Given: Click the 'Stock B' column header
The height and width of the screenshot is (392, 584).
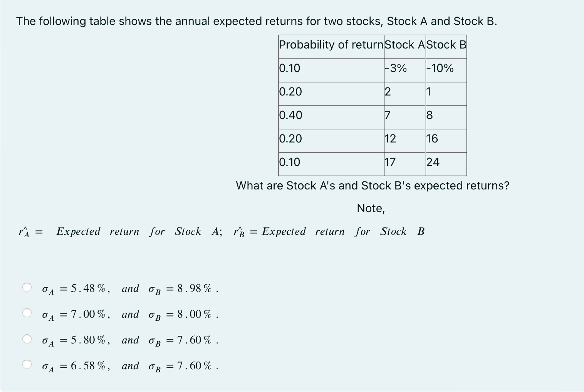Looking at the screenshot, I should point(445,45).
